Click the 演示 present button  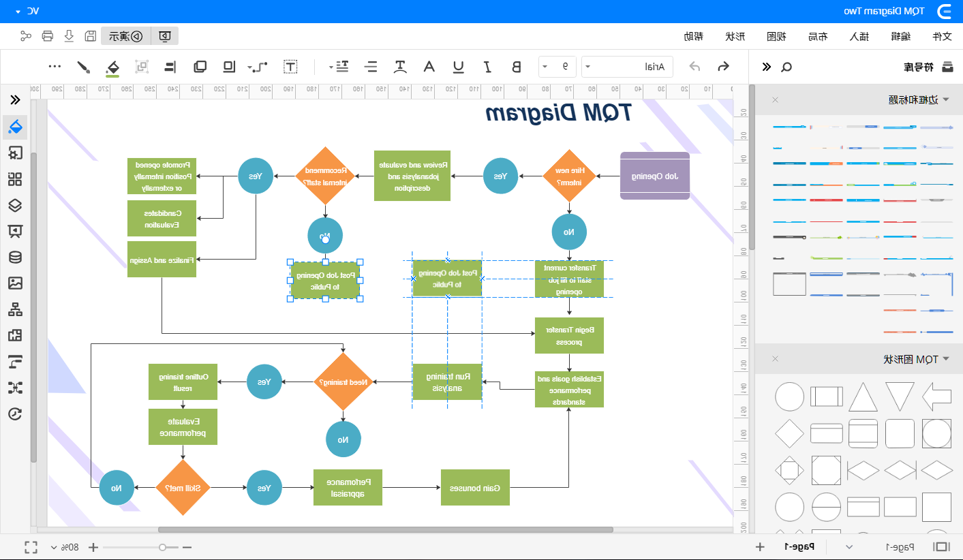(x=126, y=36)
